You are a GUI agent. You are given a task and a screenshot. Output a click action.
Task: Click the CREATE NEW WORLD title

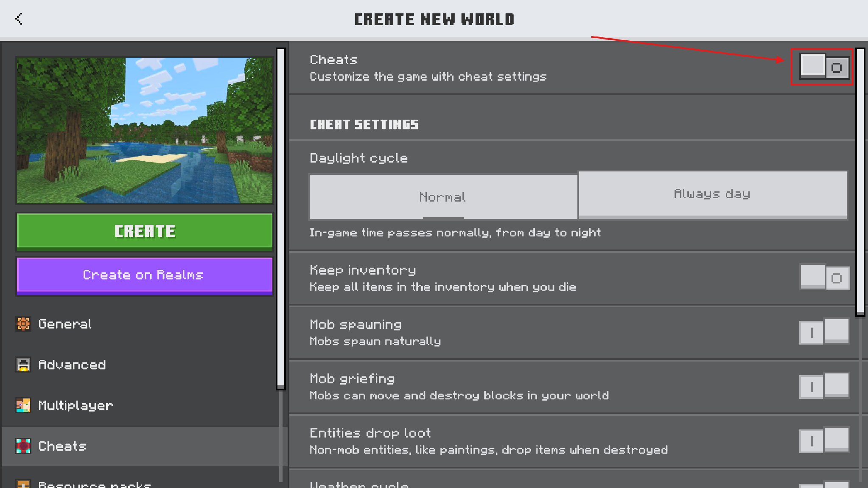point(434,19)
